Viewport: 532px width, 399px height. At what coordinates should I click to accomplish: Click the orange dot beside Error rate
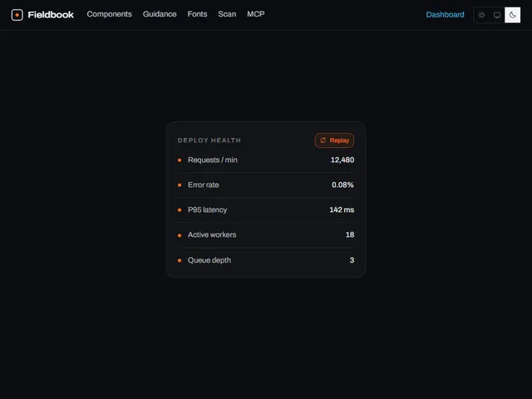click(x=180, y=185)
